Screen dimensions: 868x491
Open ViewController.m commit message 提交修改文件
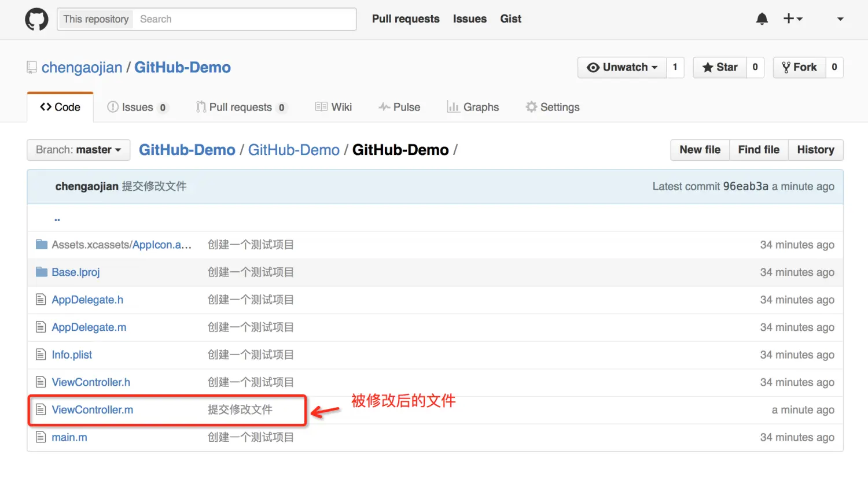tap(240, 409)
